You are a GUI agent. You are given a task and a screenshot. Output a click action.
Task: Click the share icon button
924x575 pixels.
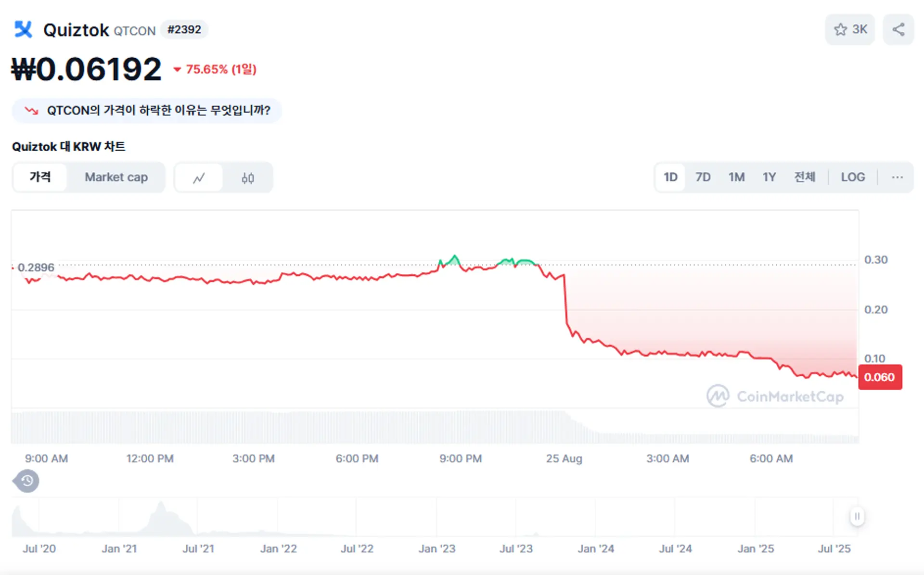[x=898, y=29]
